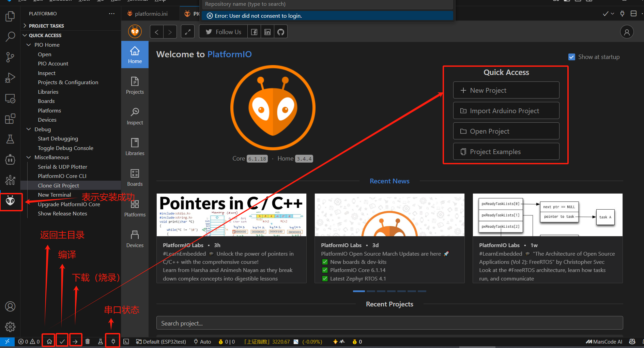The height and width of the screenshot is (348, 644).
Task: Click the PlatformIO Clean trash icon
Action: pyautogui.click(x=88, y=342)
